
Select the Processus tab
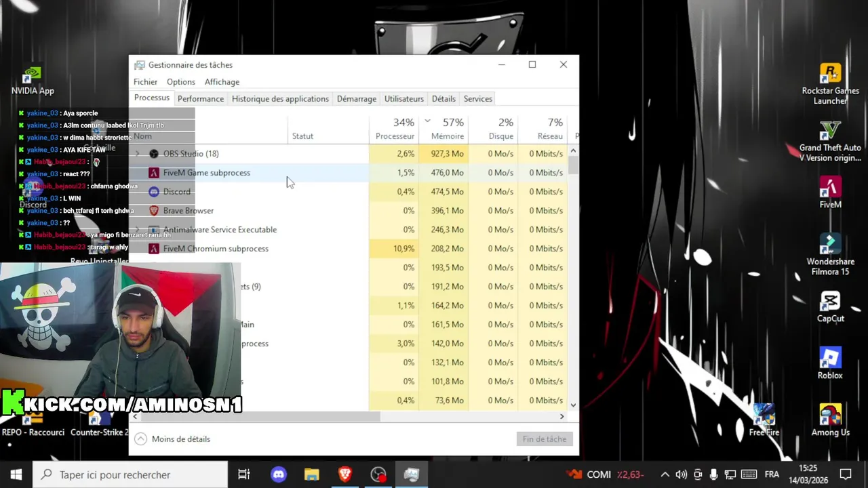point(152,98)
